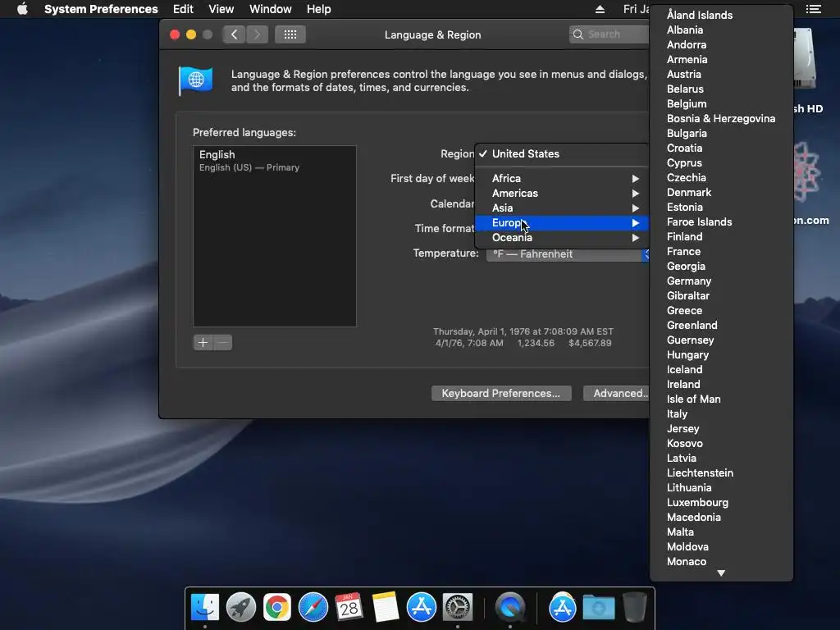The width and height of the screenshot is (840, 630).
Task: Select English in preferred languages list
Action: click(x=274, y=161)
